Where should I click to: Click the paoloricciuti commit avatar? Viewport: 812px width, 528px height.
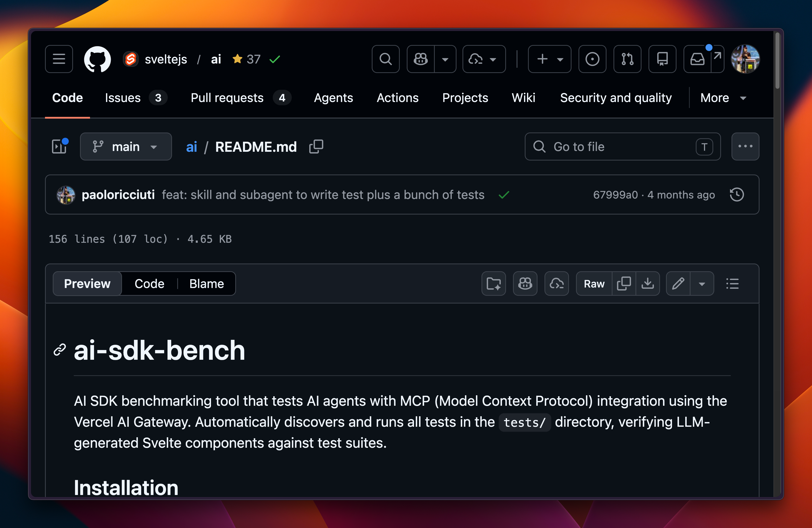(x=66, y=195)
